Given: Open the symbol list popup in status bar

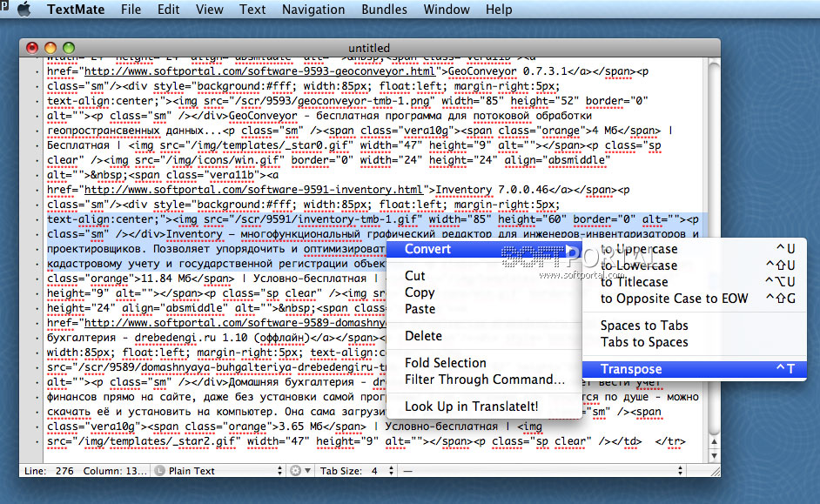Looking at the screenshot, I should tap(543, 471).
